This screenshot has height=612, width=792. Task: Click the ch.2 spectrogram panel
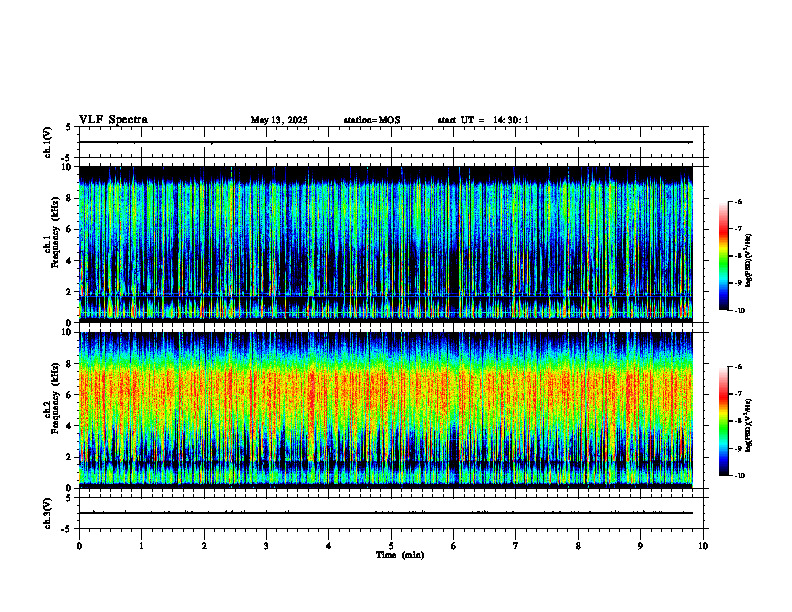[385, 410]
